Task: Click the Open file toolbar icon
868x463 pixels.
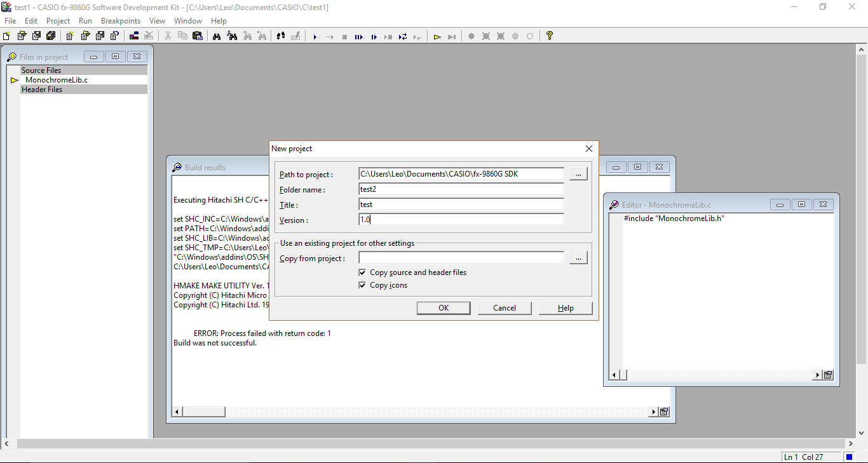Action: coord(22,36)
